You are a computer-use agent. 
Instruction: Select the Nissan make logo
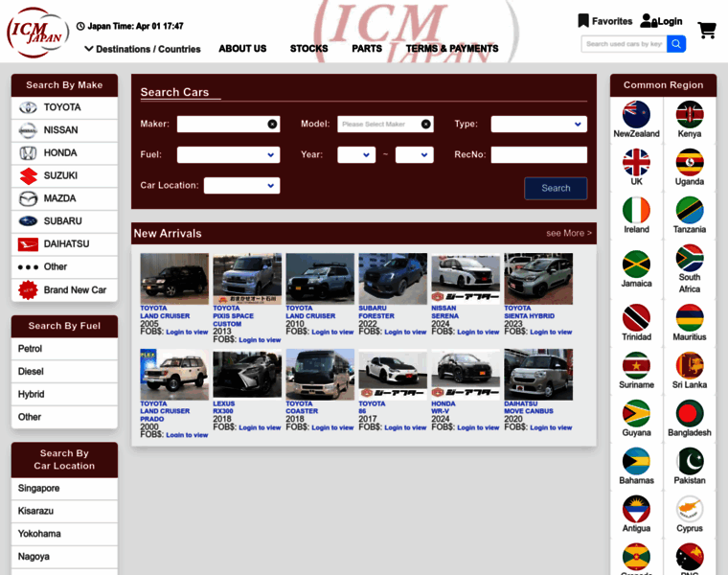tap(28, 130)
